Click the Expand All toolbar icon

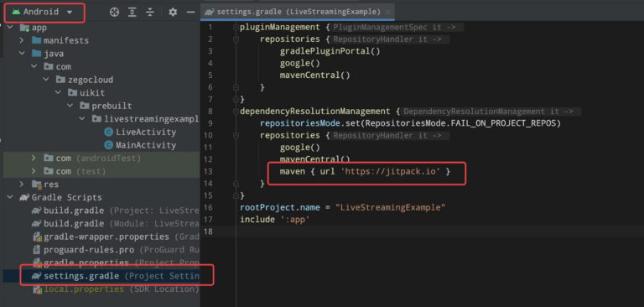pos(132,13)
